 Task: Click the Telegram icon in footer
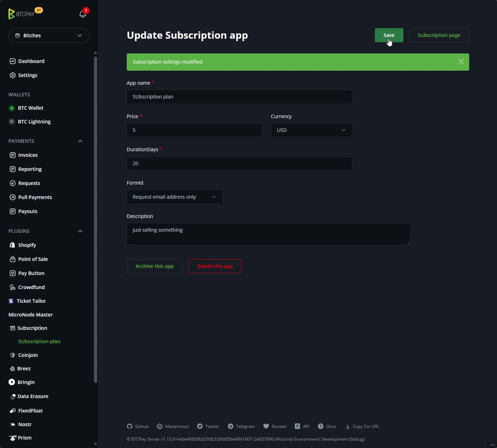(x=231, y=426)
